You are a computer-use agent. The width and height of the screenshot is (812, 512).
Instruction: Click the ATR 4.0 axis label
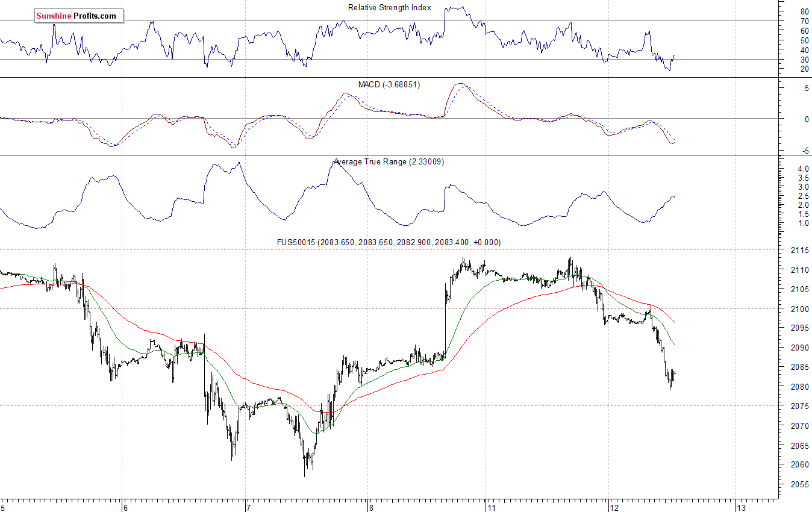click(x=803, y=169)
